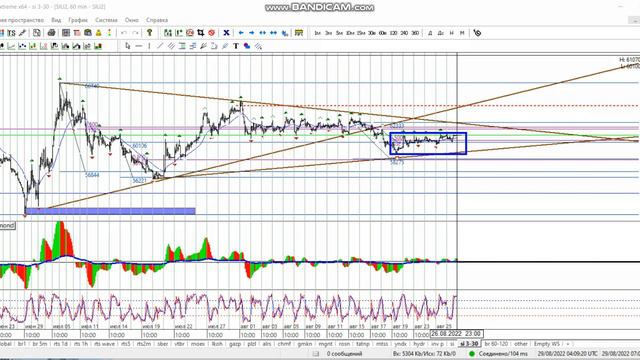
Task: Select the vertical line drawing tool
Action: point(149,46)
